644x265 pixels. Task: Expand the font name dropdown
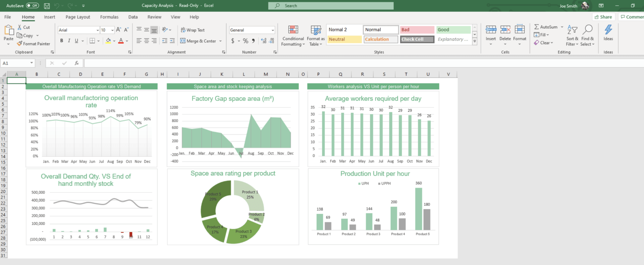pyautogui.click(x=98, y=30)
